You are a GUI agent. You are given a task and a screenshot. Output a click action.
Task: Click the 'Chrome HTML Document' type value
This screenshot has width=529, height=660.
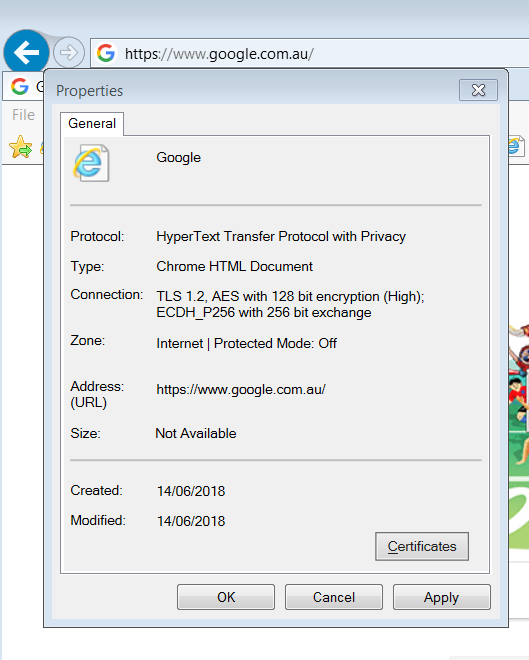tap(234, 266)
